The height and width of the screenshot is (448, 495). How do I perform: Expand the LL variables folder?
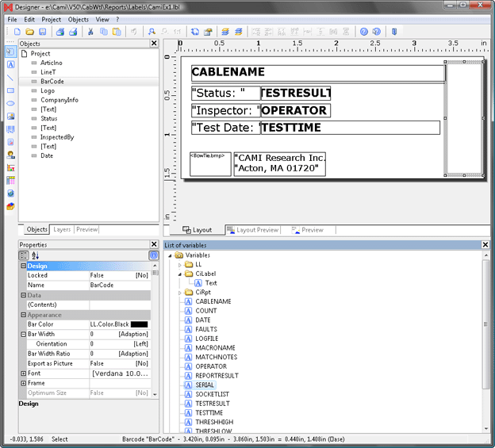tap(180, 264)
